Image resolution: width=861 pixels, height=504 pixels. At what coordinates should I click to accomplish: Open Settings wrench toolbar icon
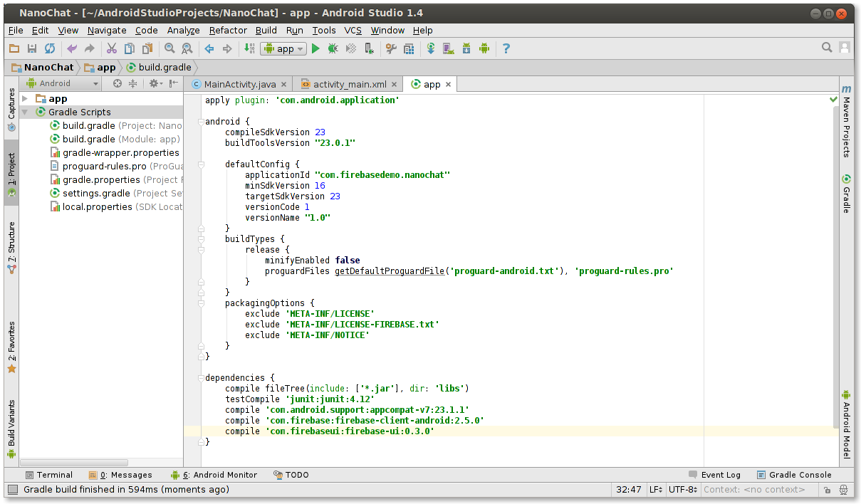tap(391, 48)
